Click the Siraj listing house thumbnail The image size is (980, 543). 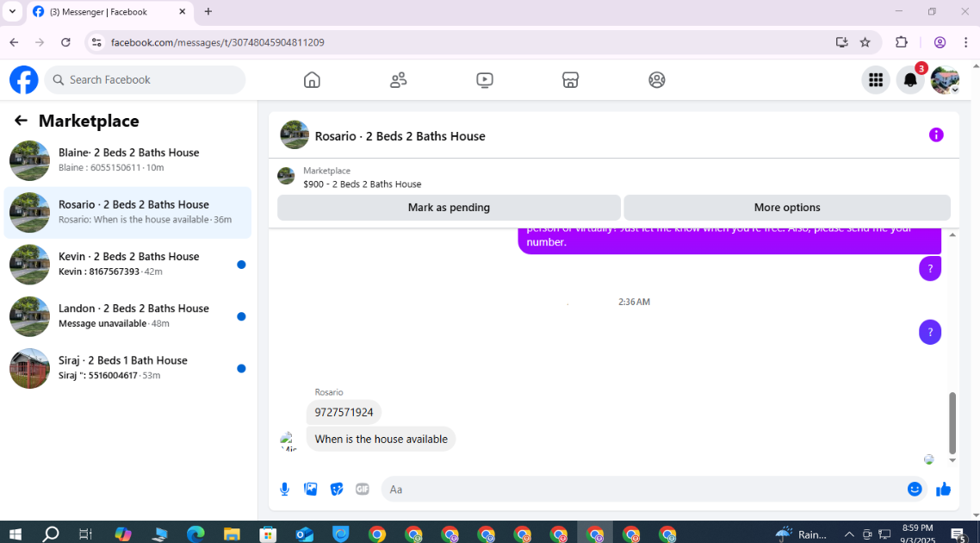point(29,368)
